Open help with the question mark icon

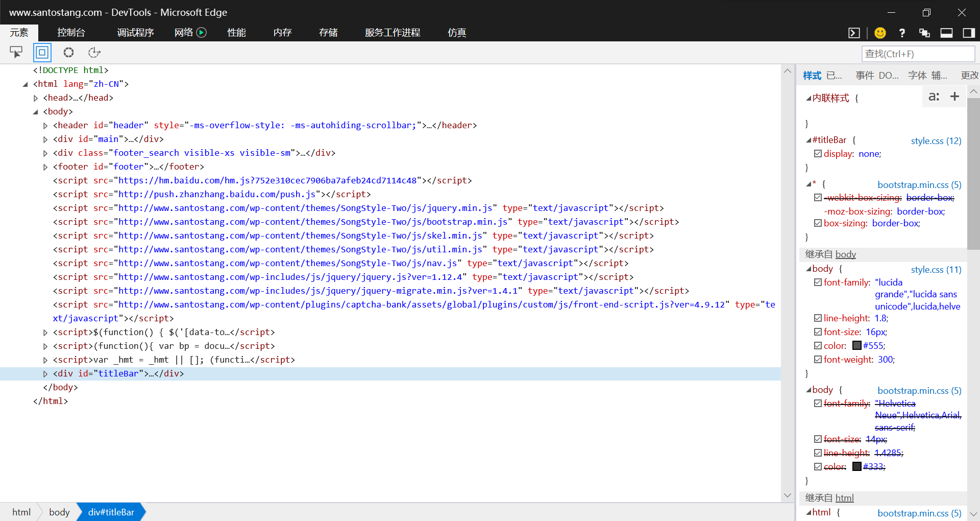(x=902, y=33)
